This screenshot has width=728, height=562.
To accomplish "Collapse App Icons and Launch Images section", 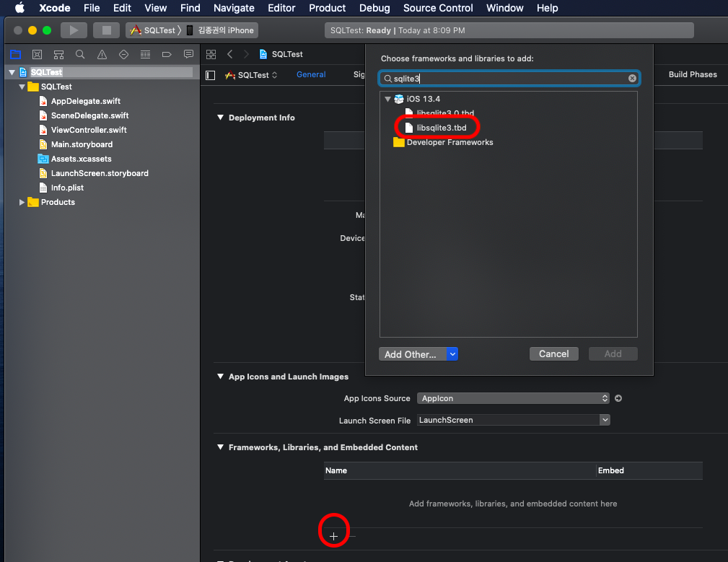I will click(221, 377).
